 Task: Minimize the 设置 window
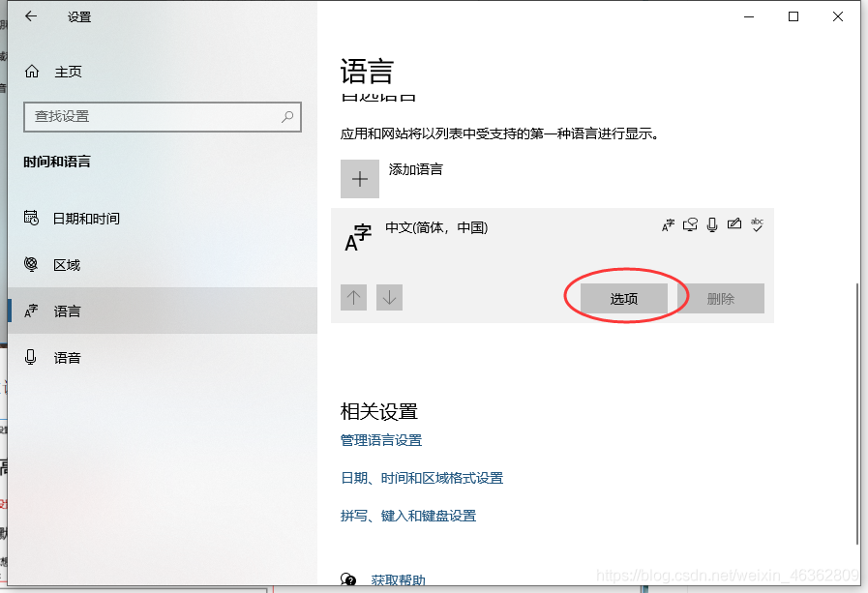749,16
